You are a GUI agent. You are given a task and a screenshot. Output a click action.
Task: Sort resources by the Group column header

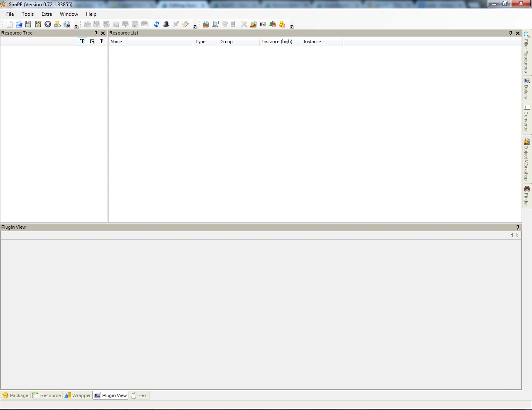(x=239, y=42)
